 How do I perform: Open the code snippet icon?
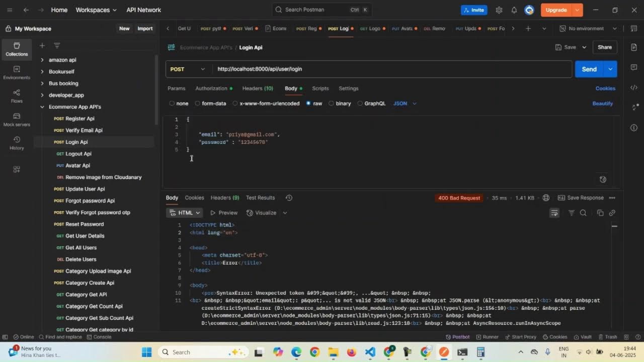tap(633, 87)
